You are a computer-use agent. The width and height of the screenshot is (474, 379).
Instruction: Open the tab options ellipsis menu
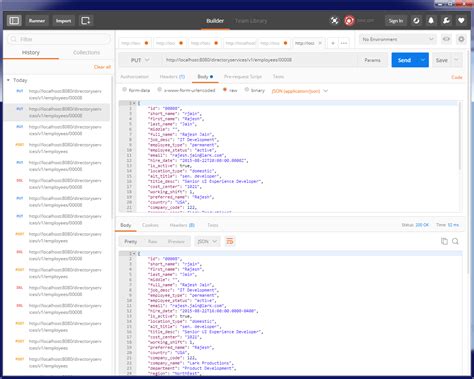(344, 43)
